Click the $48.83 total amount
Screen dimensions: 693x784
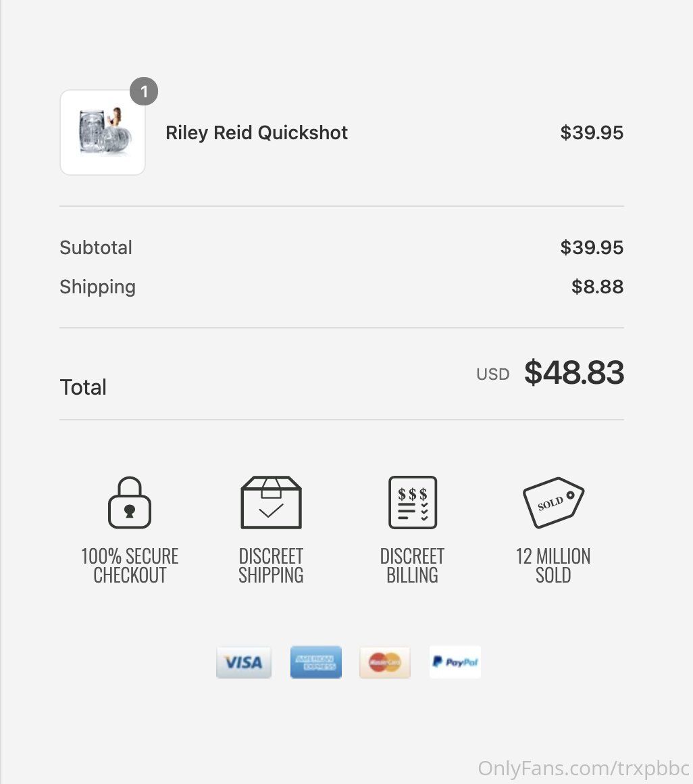[574, 373]
